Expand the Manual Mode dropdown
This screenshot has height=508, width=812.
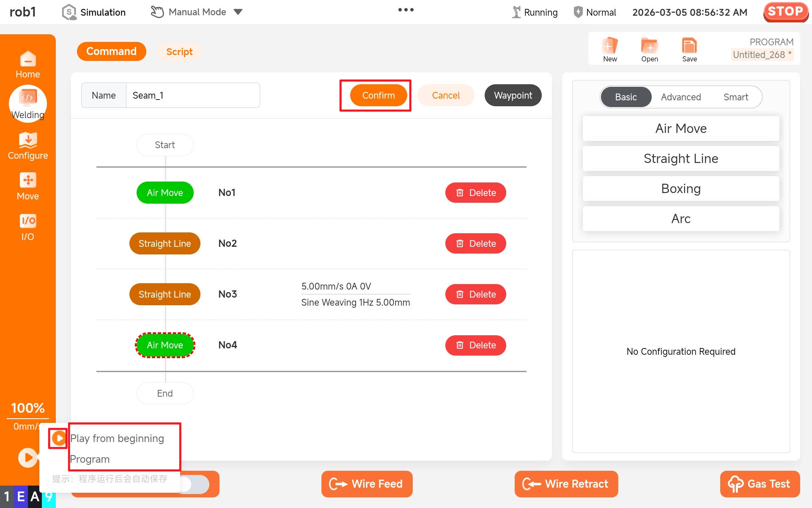point(238,12)
